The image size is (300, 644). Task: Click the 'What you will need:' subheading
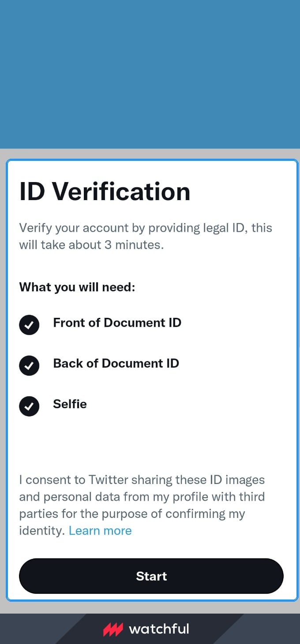pyautogui.click(x=77, y=287)
